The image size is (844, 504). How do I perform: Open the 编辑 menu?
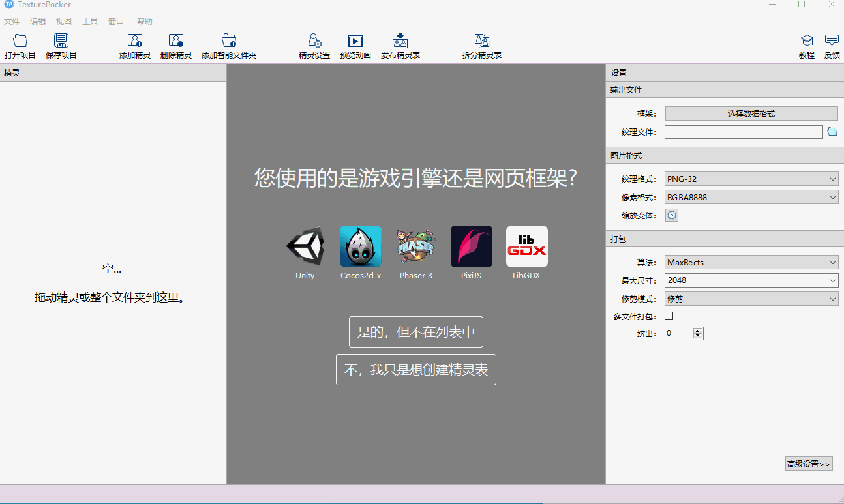pos(38,22)
